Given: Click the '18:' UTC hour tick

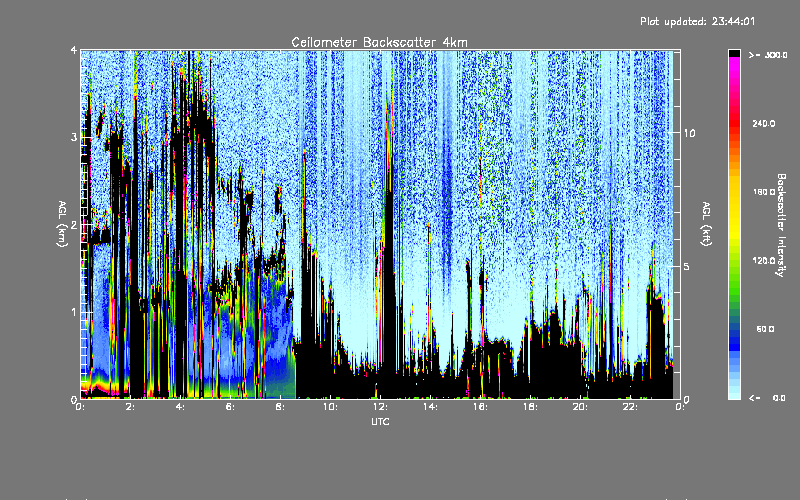Looking at the screenshot, I should (x=530, y=407).
